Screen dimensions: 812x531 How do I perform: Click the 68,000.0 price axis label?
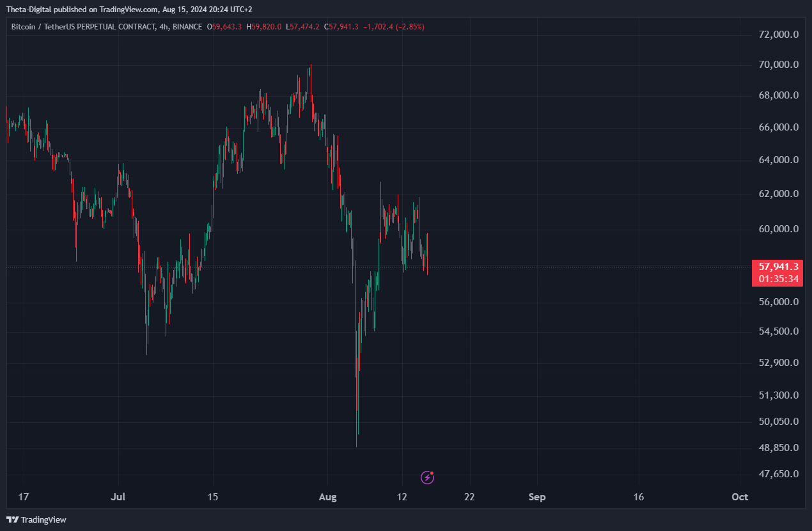pos(778,95)
